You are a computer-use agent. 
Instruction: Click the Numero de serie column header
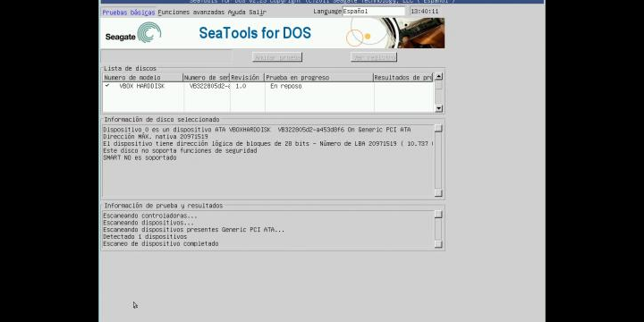(x=207, y=78)
